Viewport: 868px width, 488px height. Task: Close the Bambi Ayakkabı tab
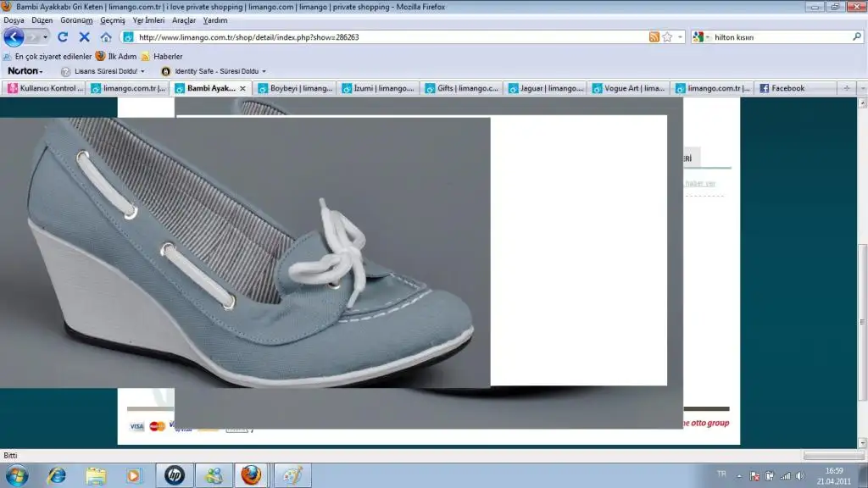point(243,88)
